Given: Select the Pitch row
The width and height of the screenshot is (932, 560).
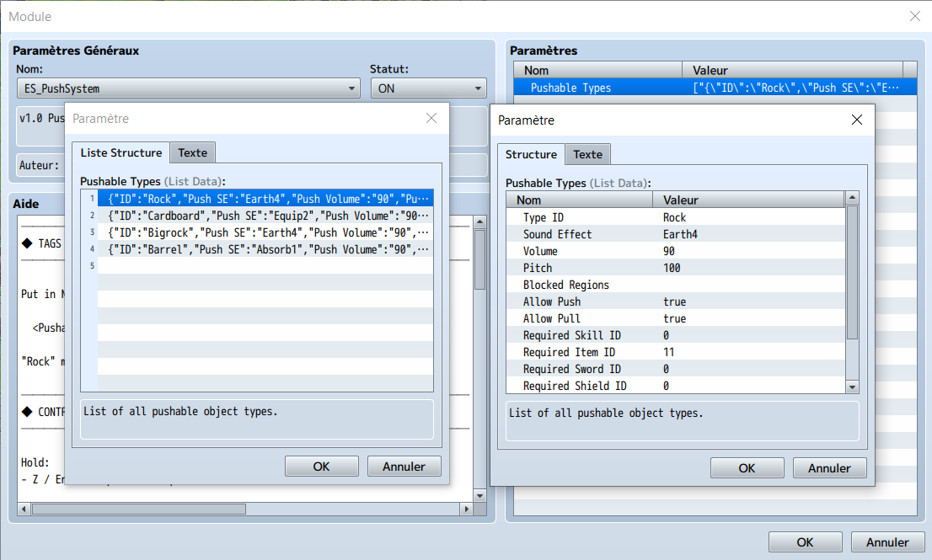Looking at the screenshot, I should click(675, 268).
